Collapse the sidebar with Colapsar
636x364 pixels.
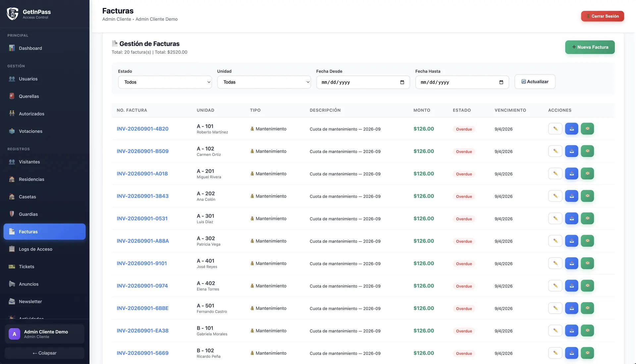pyautogui.click(x=44, y=353)
